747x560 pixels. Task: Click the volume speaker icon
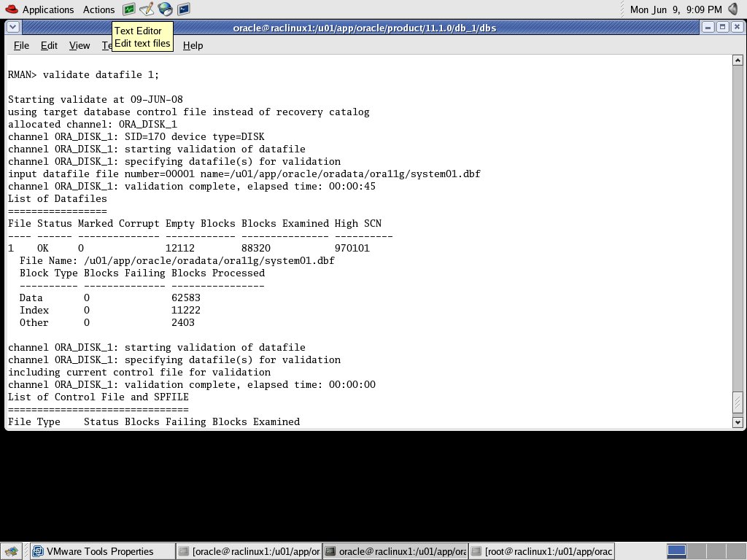coord(733,9)
